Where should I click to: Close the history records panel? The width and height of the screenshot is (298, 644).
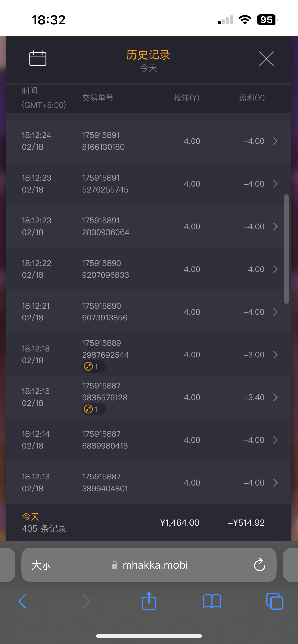(x=266, y=59)
